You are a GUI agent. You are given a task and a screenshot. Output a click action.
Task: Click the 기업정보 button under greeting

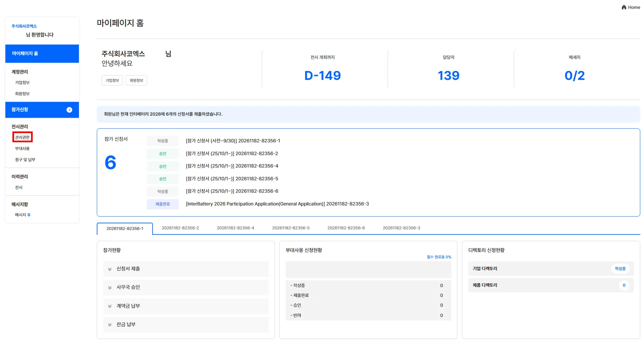tap(112, 80)
